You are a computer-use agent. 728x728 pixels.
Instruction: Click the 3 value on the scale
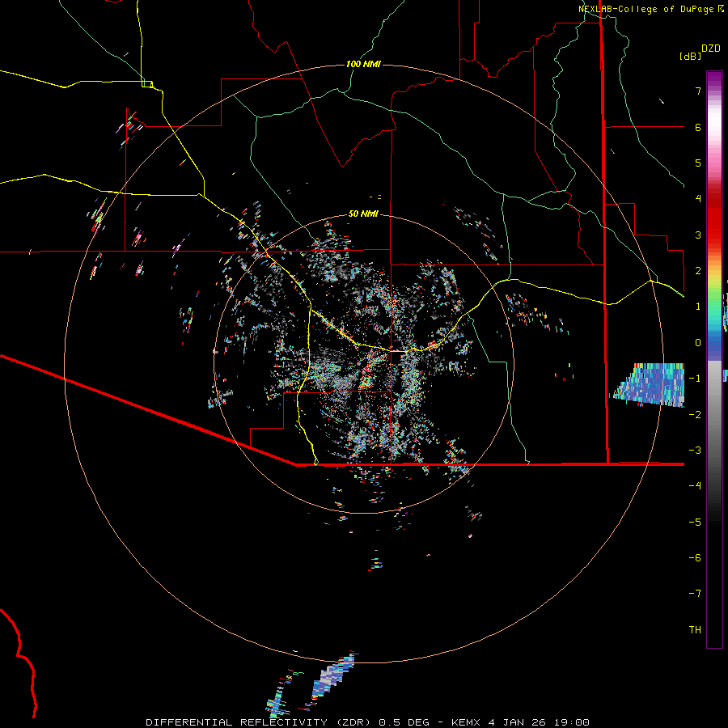(x=698, y=235)
